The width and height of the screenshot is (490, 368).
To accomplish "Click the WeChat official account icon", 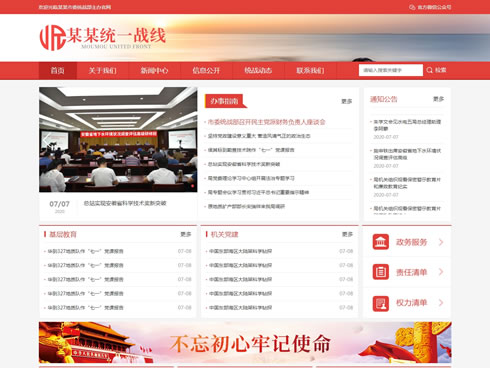I will pyautogui.click(x=412, y=7).
